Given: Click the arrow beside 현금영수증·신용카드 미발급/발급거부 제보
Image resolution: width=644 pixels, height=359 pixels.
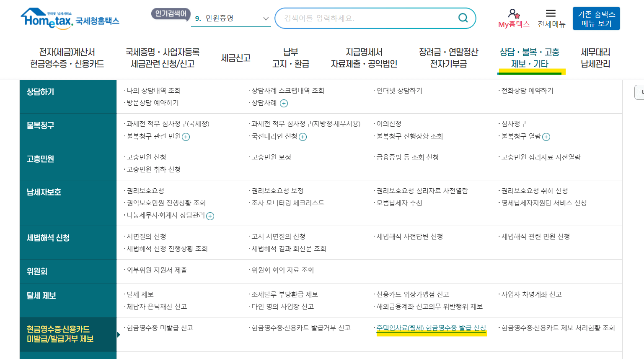Looking at the screenshot, I should (118, 336).
